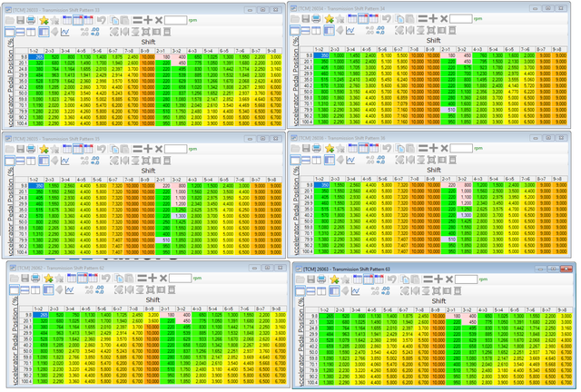581x392 pixels.
Task: Focus the rpm value field in Pattern 34
Action: (460, 18)
